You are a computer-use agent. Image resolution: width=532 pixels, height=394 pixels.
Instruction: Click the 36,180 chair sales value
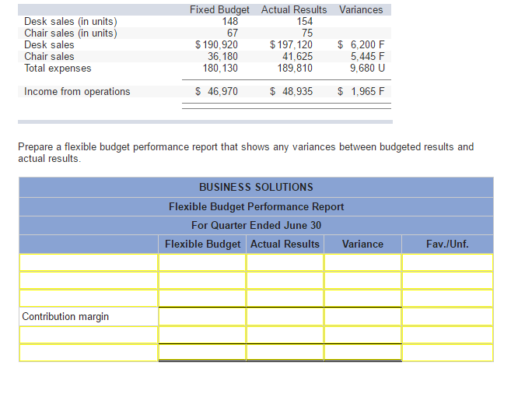(223, 56)
